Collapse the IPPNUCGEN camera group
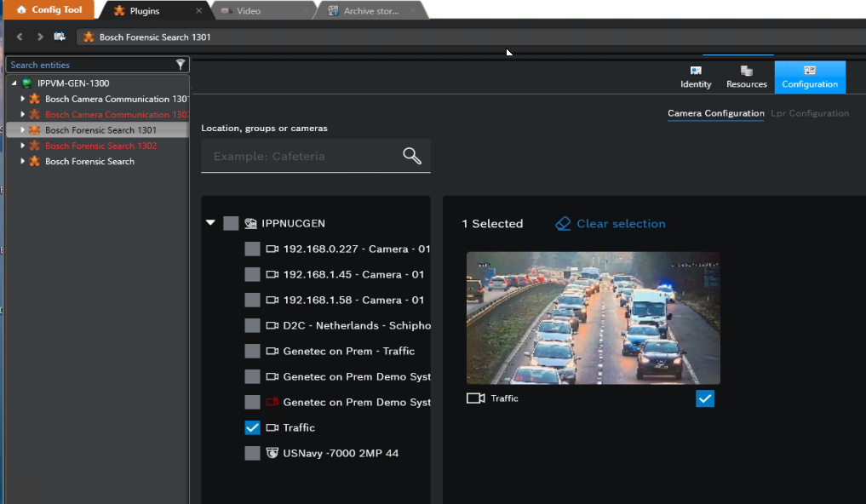 click(210, 223)
